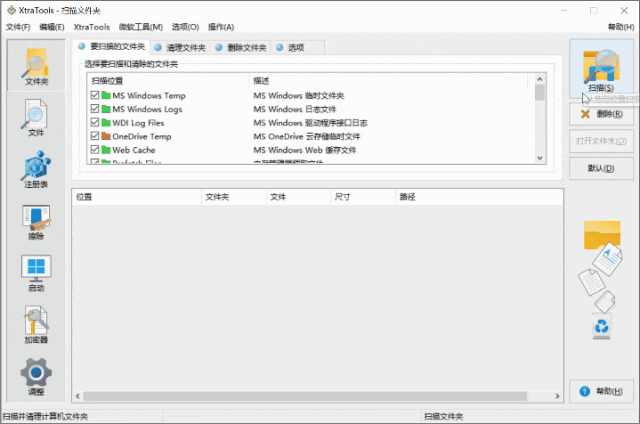Click the results horizontal scrollbar thumb

tap(305, 396)
